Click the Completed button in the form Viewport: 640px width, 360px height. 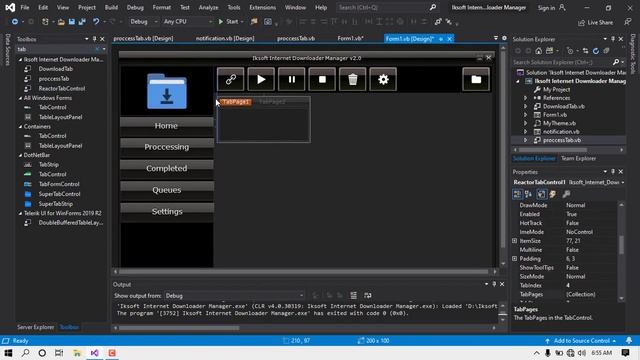pyautogui.click(x=167, y=168)
